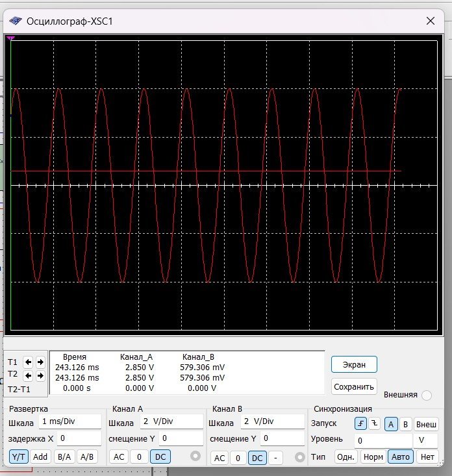Click the purple cursor marker atop graph
This screenshot has height=476, width=452.
click(10, 39)
